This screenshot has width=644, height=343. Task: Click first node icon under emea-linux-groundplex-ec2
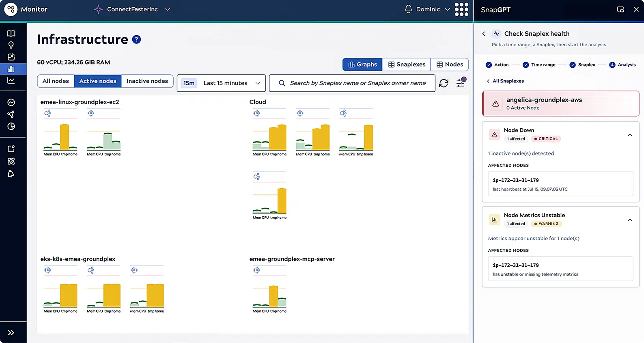point(47,113)
